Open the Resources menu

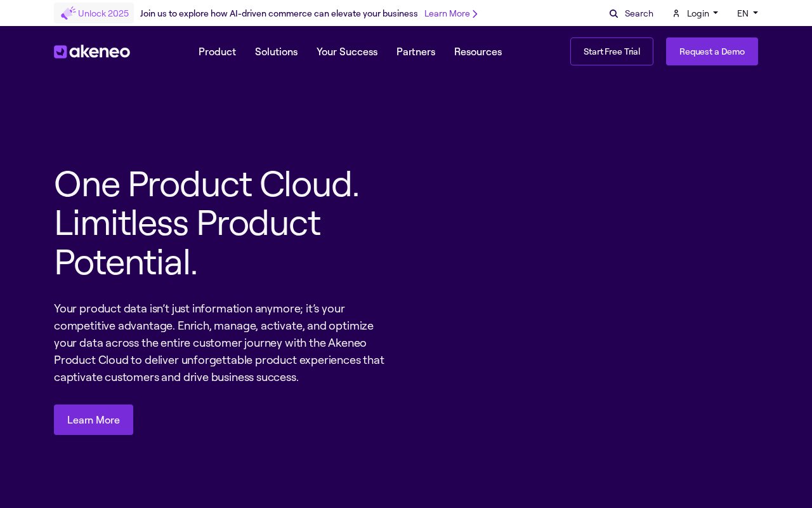(x=478, y=51)
